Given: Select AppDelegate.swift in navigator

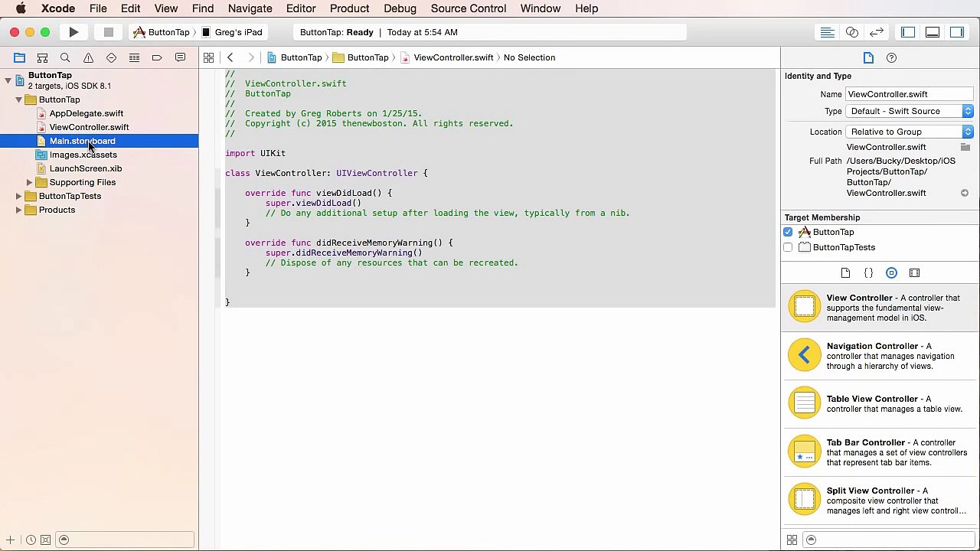Looking at the screenshot, I should pos(86,113).
